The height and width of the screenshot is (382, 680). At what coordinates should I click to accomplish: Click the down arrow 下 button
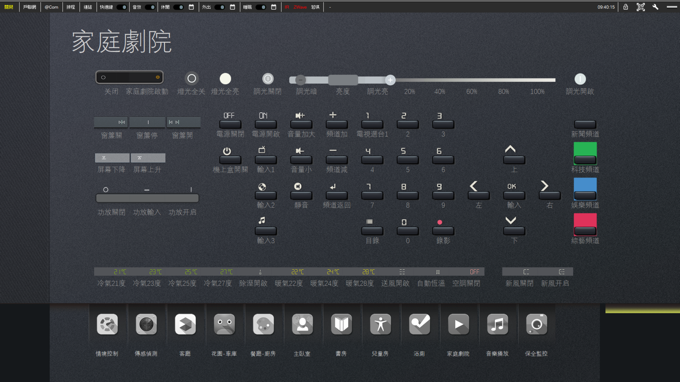coord(514,231)
